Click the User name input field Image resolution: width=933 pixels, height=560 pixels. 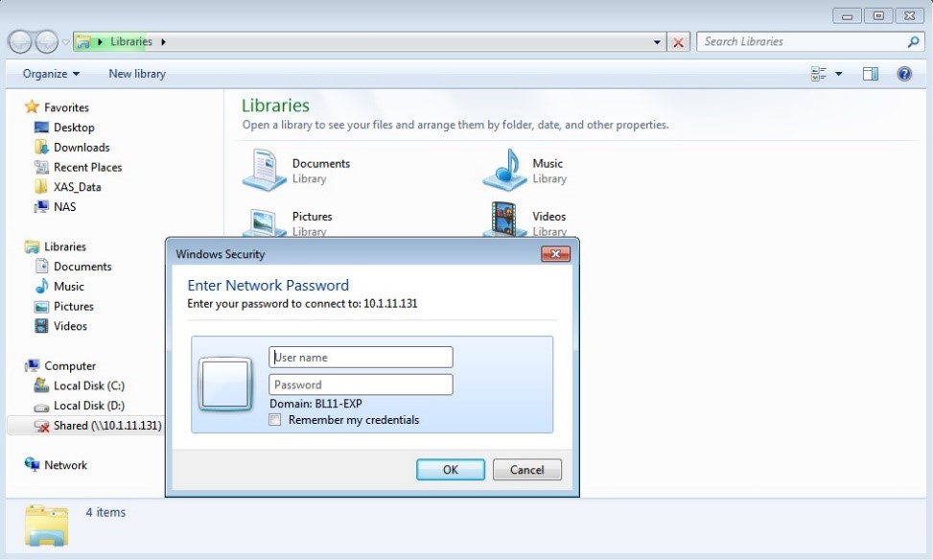361,357
